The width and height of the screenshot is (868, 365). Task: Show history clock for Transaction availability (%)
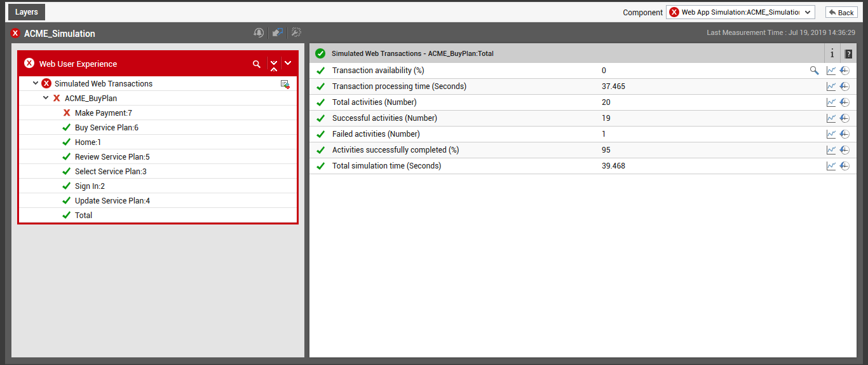[844, 71]
